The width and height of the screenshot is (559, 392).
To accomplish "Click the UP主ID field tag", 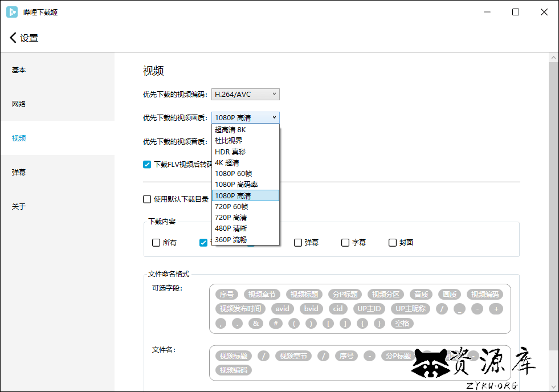I will pos(369,309).
